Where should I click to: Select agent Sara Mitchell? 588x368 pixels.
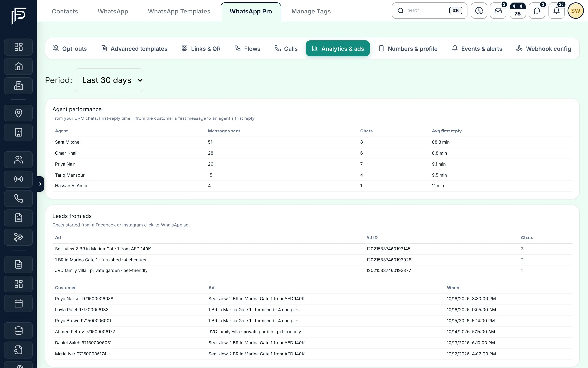[x=68, y=142]
